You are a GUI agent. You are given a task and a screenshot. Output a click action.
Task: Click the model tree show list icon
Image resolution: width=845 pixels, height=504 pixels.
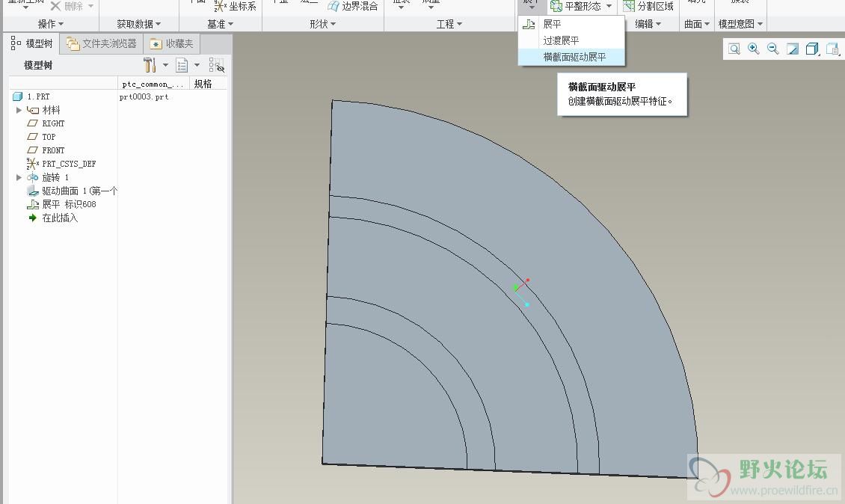(x=182, y=65)
